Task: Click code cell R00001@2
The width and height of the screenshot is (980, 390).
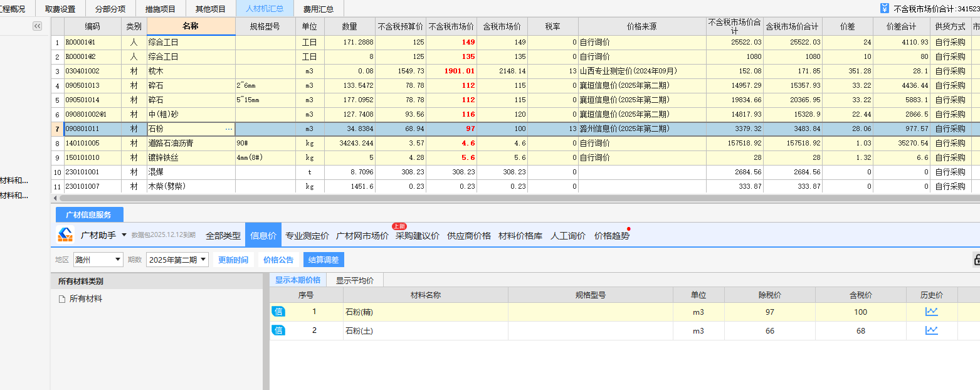Action: click(92, 56)
